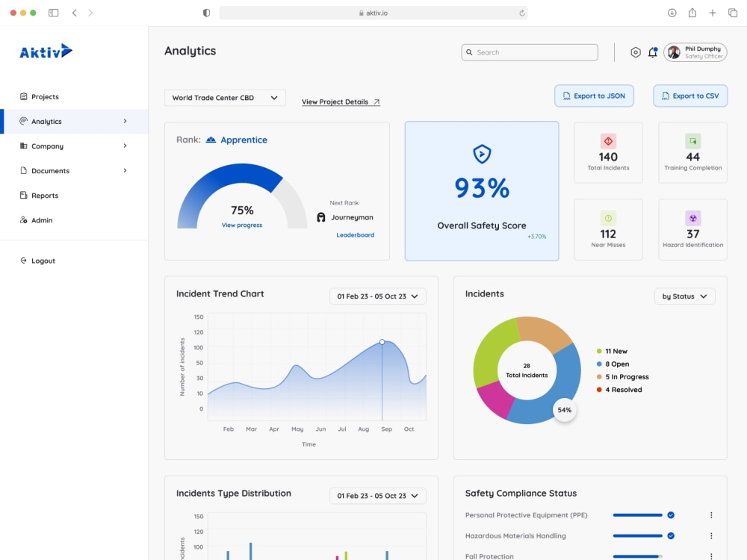Open Incident Trend Chart date range dropdown

pos(378,296)
